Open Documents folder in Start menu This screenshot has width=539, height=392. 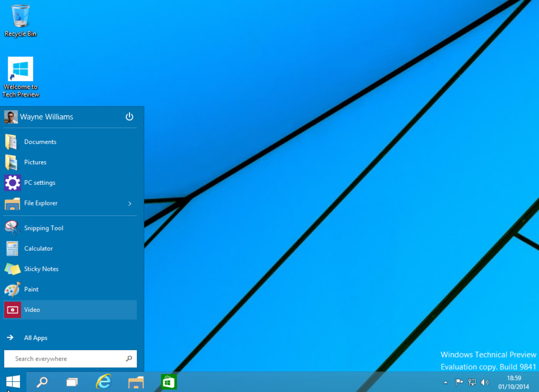[70, 142]
